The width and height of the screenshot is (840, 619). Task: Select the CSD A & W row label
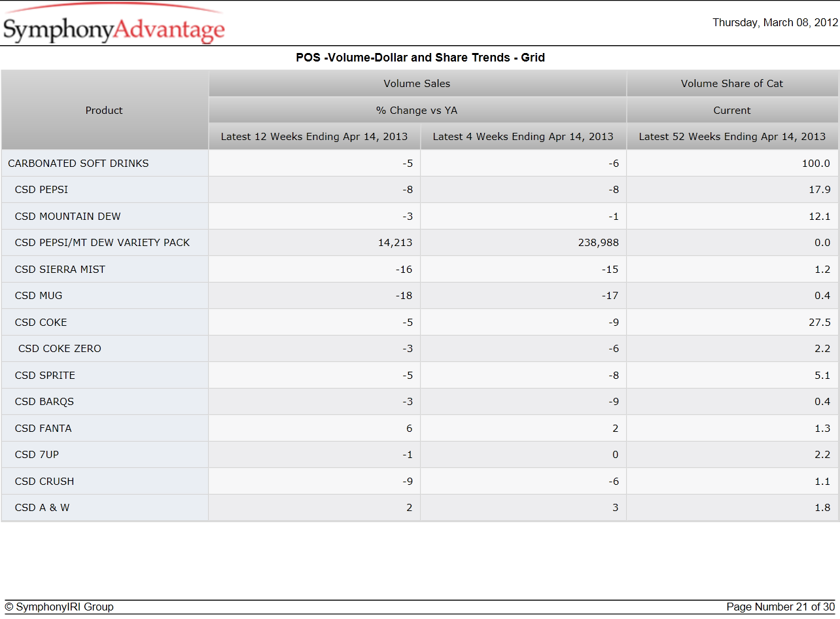click(42, 507)
